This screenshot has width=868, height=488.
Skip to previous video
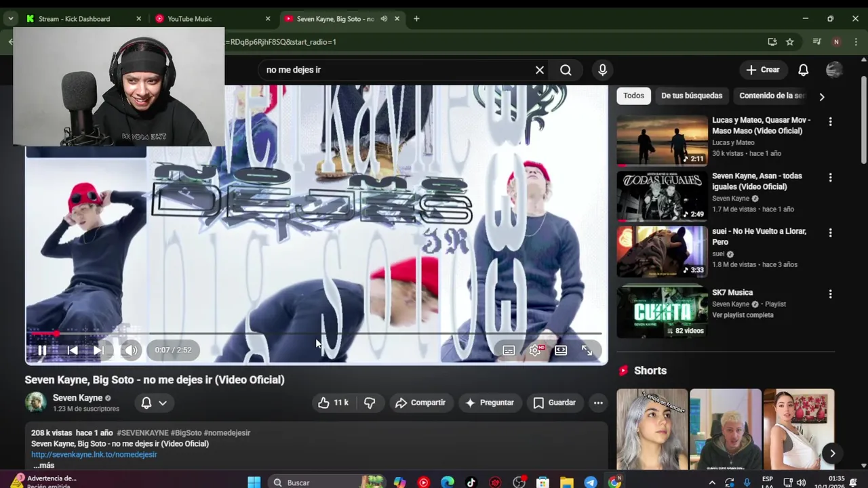click(x=72, y=350)
